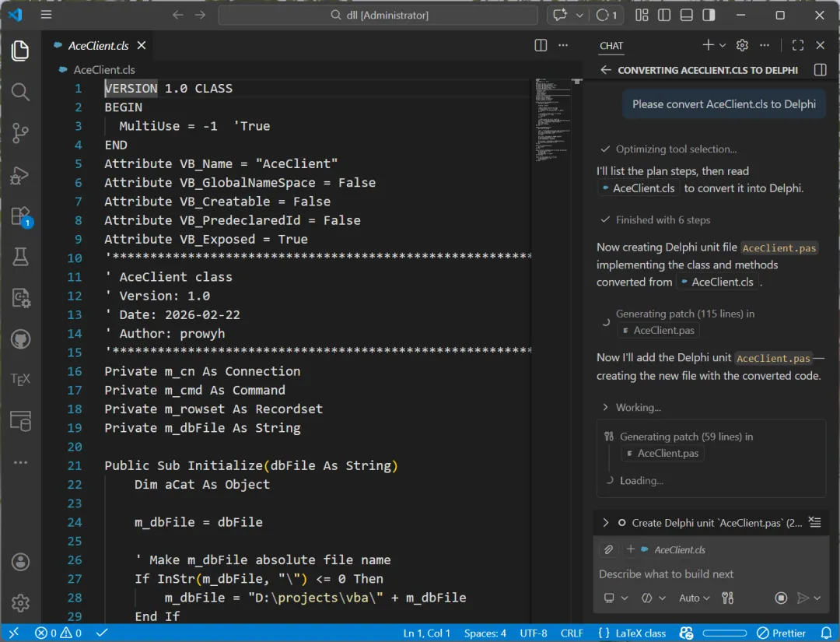Go forward with the navigation arrow
840x642 pixels.
[x=201, y=15]
